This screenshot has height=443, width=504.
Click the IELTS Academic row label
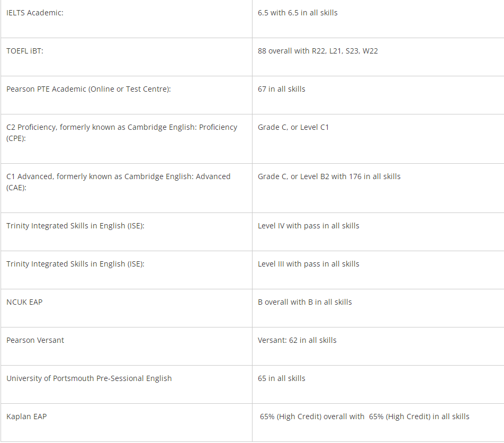pos(35,13)
